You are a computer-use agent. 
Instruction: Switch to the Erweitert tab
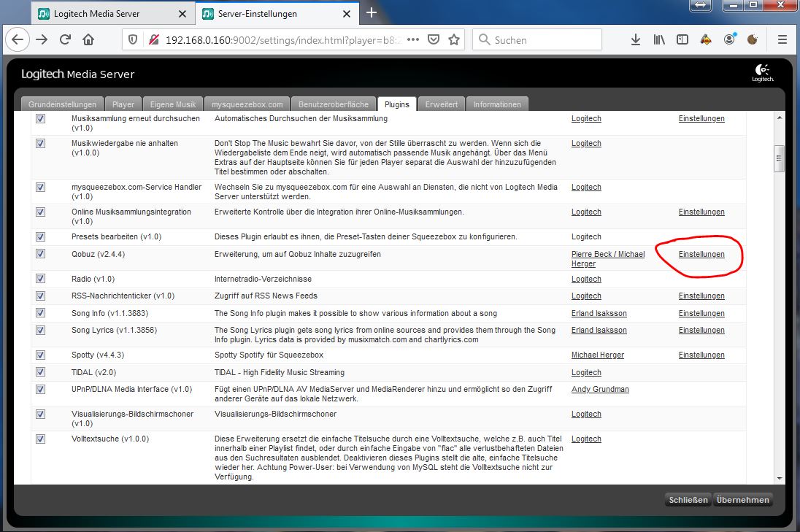click(442, 104)
